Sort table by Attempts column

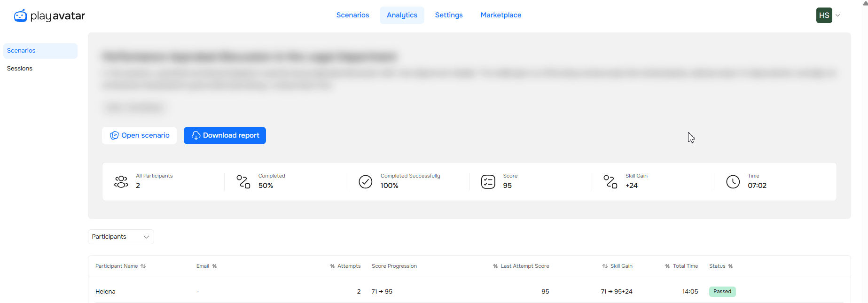pos(332,266)
